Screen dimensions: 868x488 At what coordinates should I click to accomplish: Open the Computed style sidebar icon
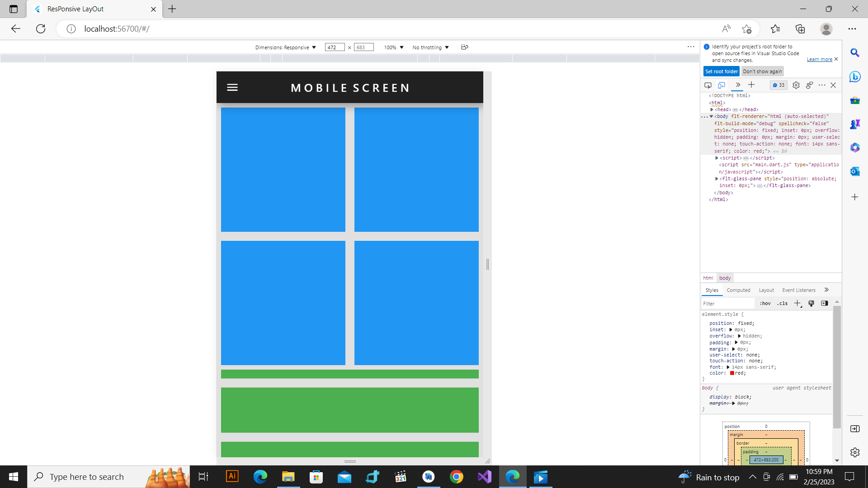click(825, 303)
